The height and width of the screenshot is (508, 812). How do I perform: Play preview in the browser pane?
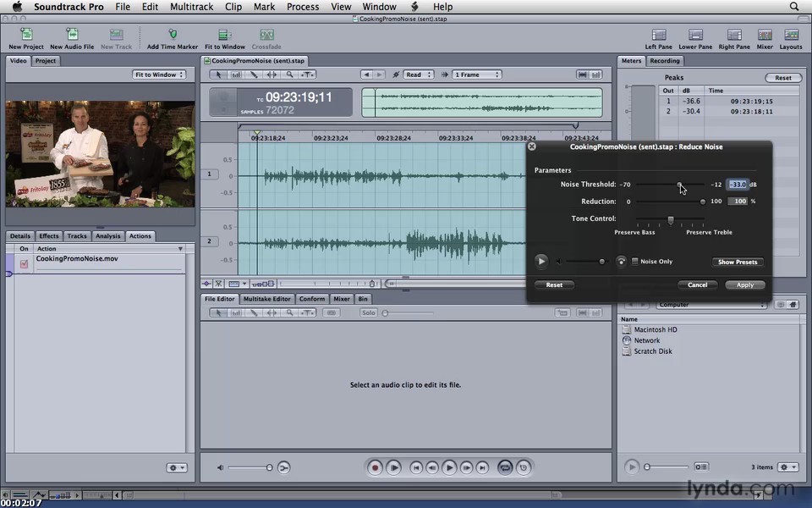(631, 467)
